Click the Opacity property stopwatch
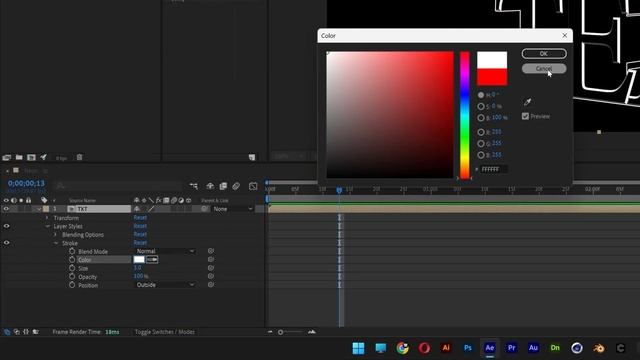Screen dimensions: 640x360 click(x=72, y=276)
